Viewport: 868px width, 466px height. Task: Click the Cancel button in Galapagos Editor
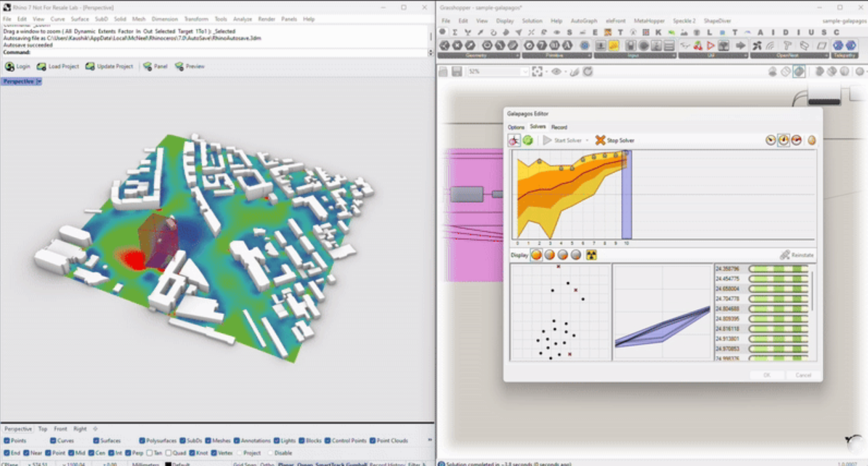point(803,375)
